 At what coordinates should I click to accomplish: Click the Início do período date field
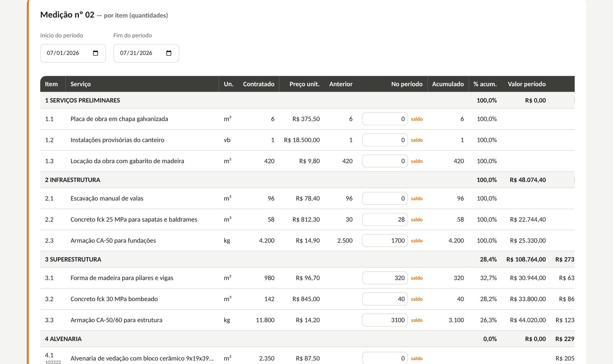73,53
